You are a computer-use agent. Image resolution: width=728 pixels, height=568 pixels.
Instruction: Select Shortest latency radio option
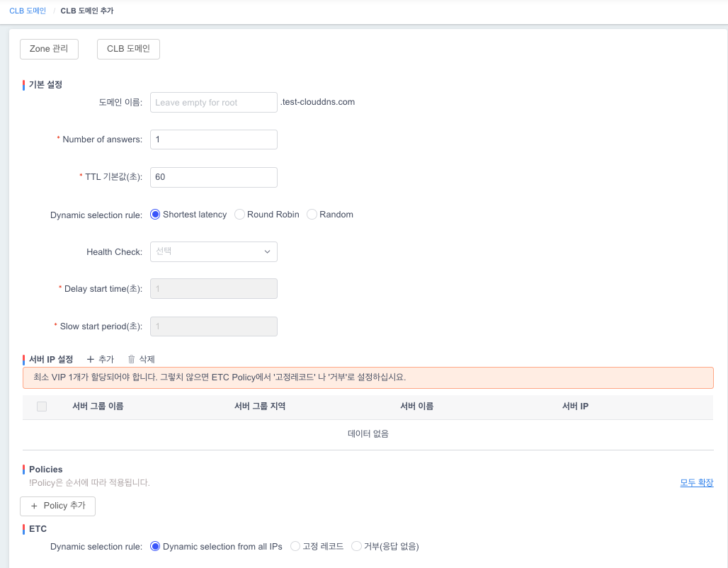tap(155, 214)
